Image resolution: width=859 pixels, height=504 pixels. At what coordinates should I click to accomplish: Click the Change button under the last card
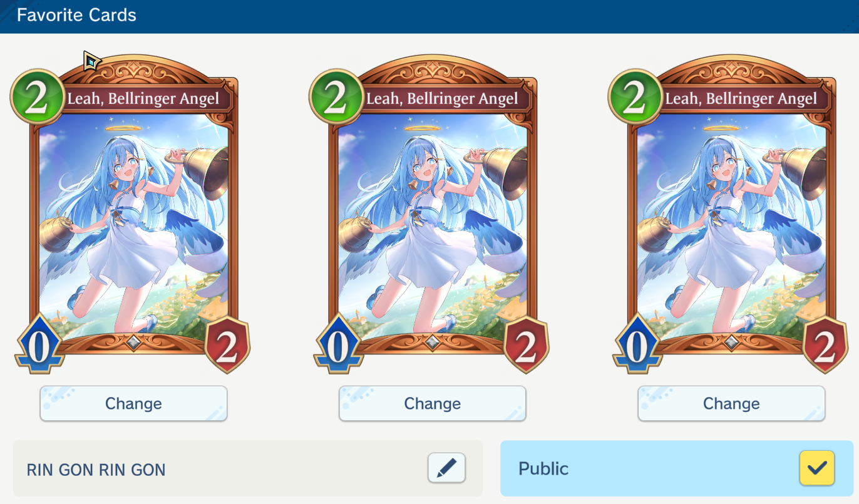coord(731,404)
